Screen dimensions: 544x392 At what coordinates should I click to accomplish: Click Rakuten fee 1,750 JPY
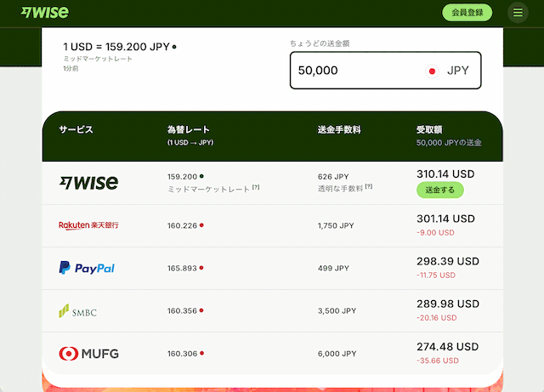pyautogui.click(x=336, y=225)
